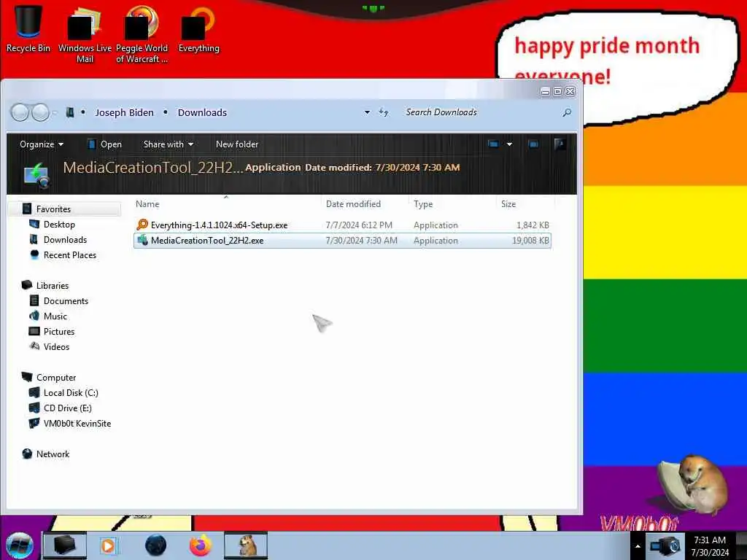
Task: Click the camera icon in system tray
Action: tap(665, 545)
